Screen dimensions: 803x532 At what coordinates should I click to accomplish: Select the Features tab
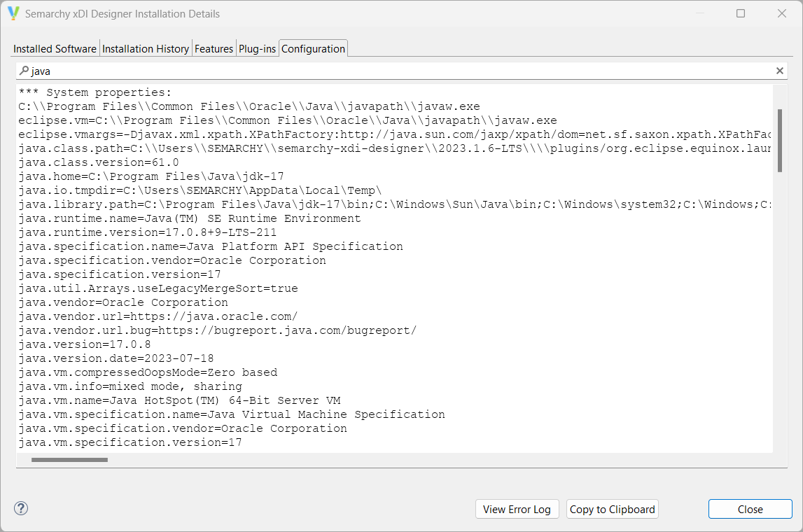click(x=214, y=48)
